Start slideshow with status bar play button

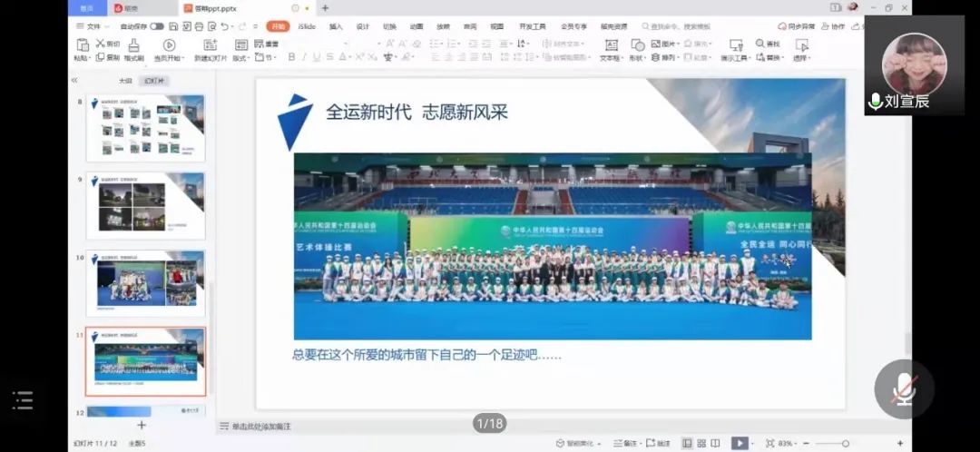click(740, 443)
